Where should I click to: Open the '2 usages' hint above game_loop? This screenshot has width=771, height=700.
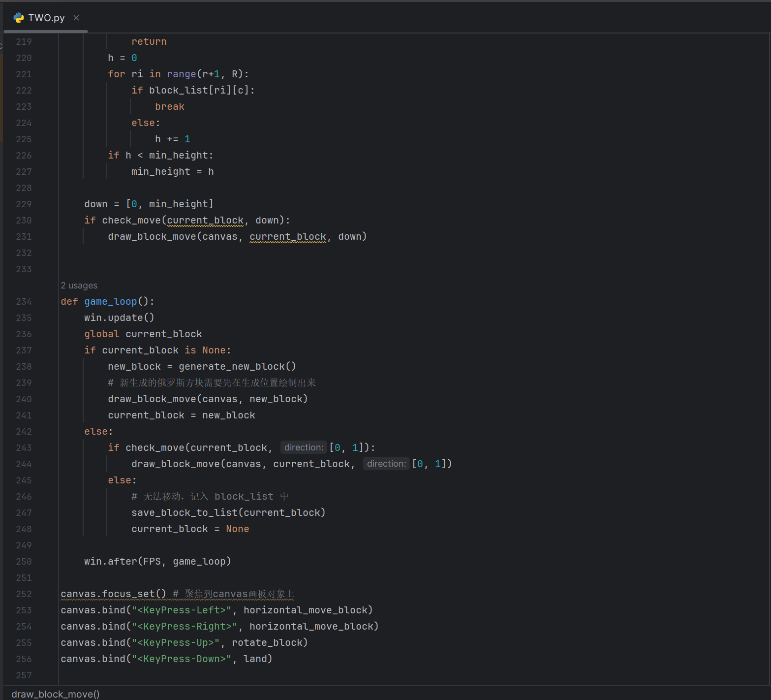(x=79, y=286)
